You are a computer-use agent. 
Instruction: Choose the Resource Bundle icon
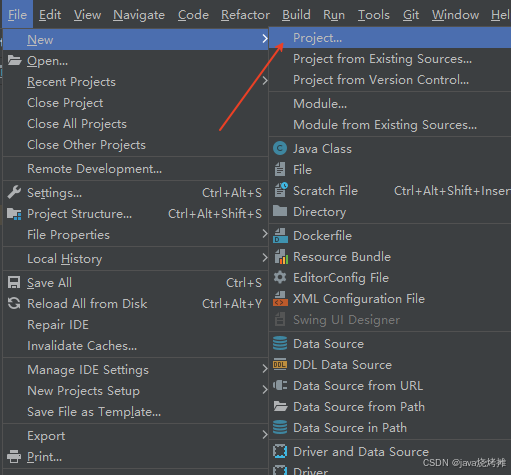click(x=281, y=257)
